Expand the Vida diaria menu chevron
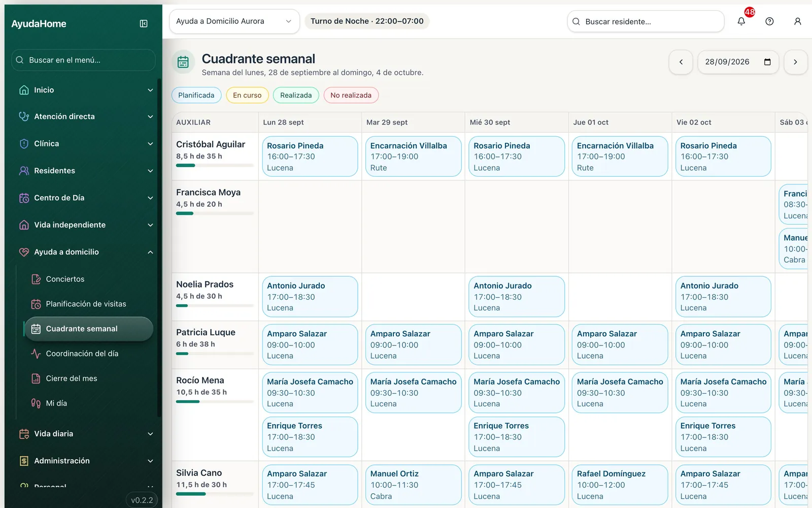 tap(150, 434)
